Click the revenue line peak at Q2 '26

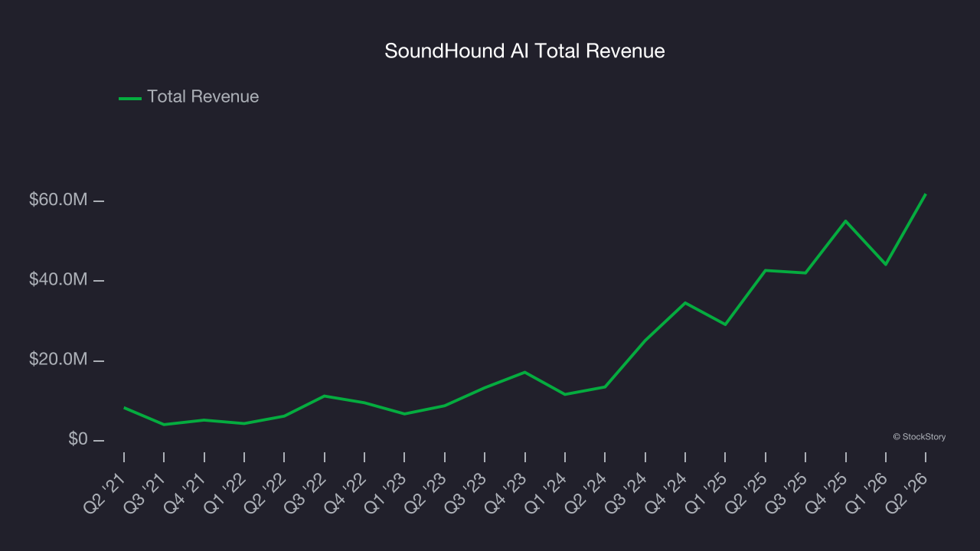(x=926, y=194)
